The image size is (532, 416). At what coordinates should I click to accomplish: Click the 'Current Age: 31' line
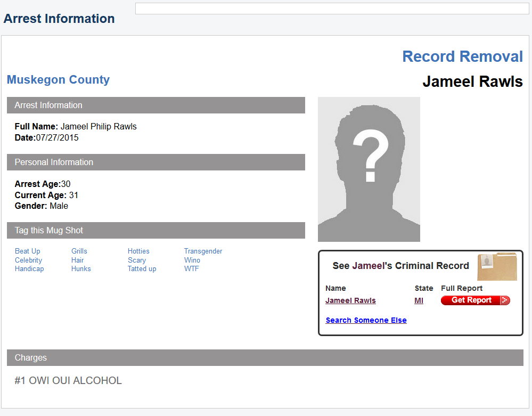pyautogui.click(x=46, y=195)
